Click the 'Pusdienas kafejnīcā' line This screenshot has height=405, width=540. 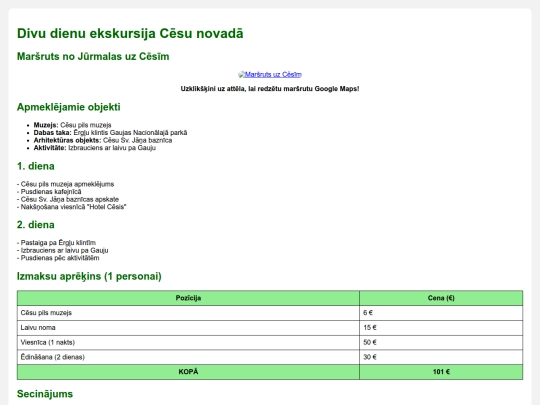point(49,191)
